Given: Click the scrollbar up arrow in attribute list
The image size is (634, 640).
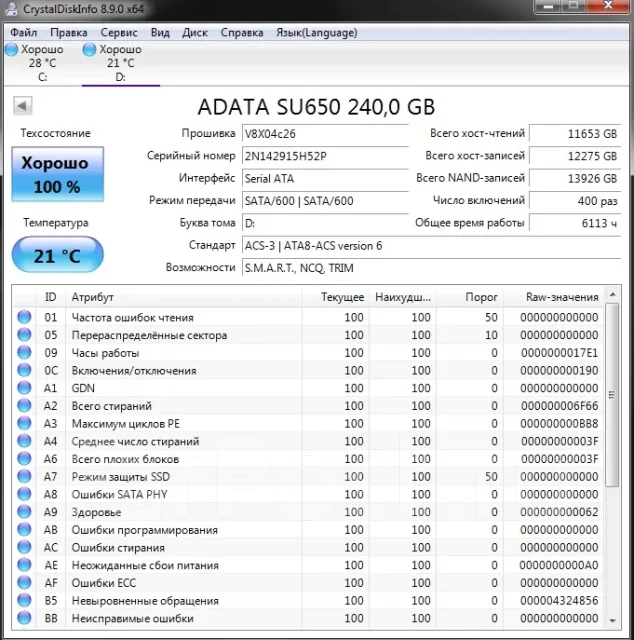Looking at the screenshot, I should pyautogui.click(x=612, y=294).
